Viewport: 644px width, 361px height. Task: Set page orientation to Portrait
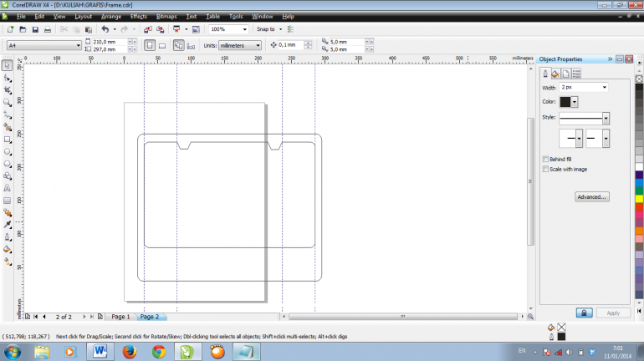click(x=150, y=45)
